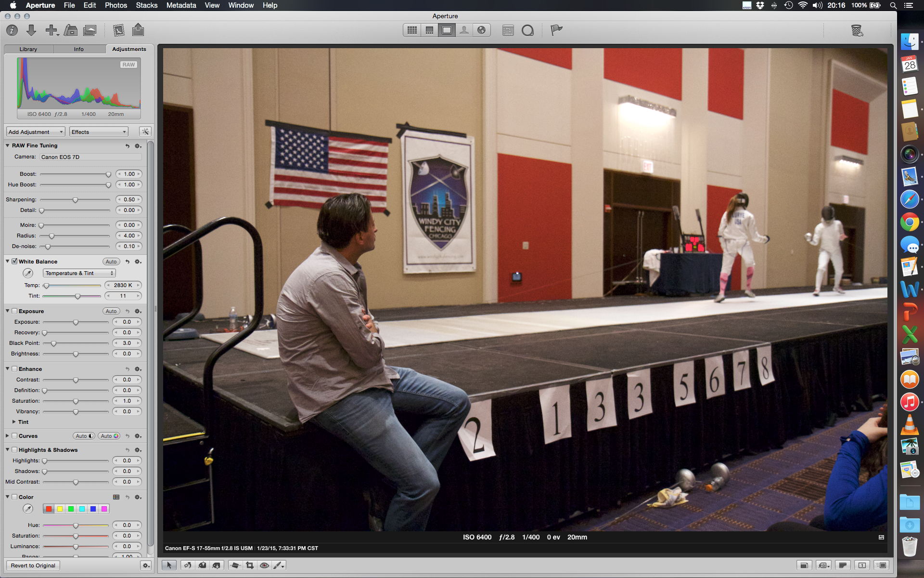Viewport: 924px width, 578px height.
Task: Open the Places globe view
Action: click(x=481, y=30)
